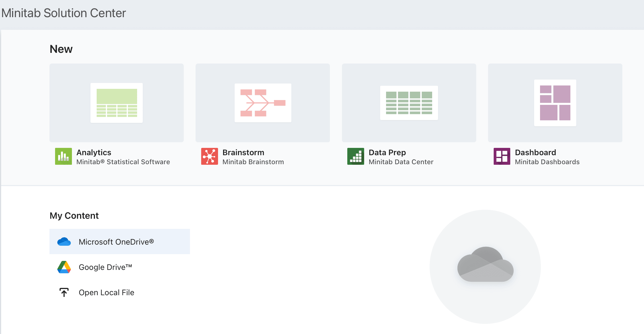644x334 pixels.
Task: Select Microsoft OneDrive in My Content
Action: [x=120, y=242]
